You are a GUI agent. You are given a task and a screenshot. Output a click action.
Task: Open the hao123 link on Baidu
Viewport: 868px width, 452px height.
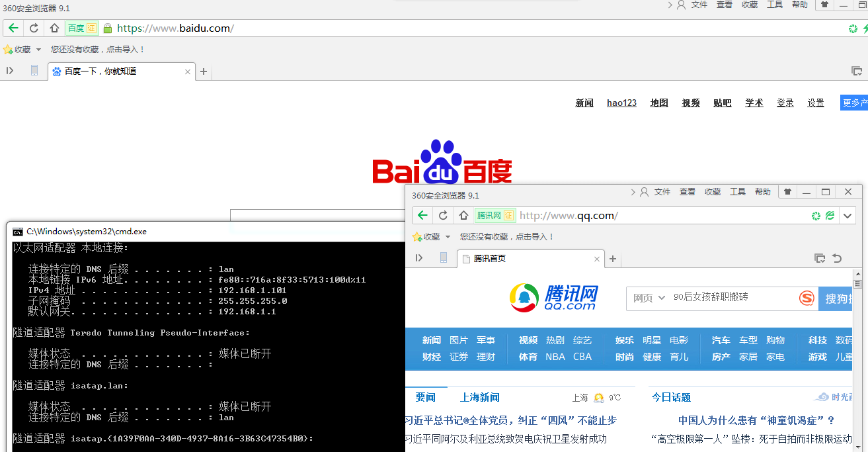pyautogui.click(x=621, y=103)
